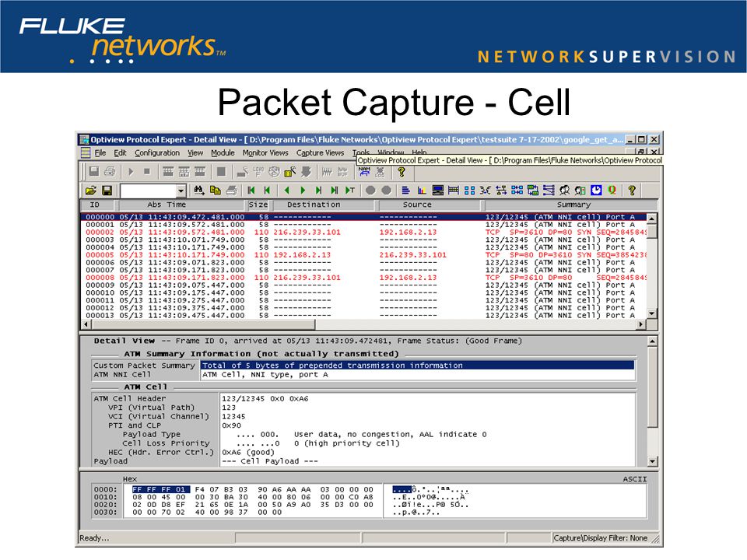Click the floppy disk save icon beside open folder
The height and width of the screenshot is (560, 747).
(x=107, y=191)
